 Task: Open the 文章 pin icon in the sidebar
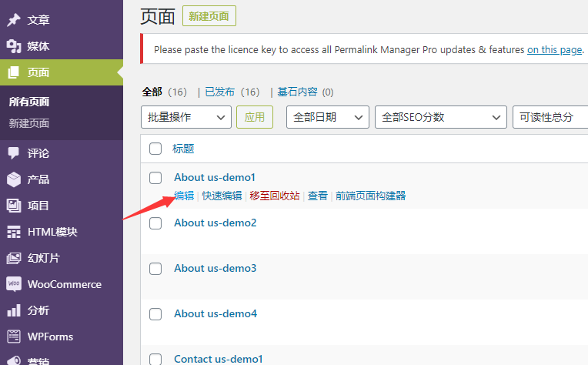[14, 20]
